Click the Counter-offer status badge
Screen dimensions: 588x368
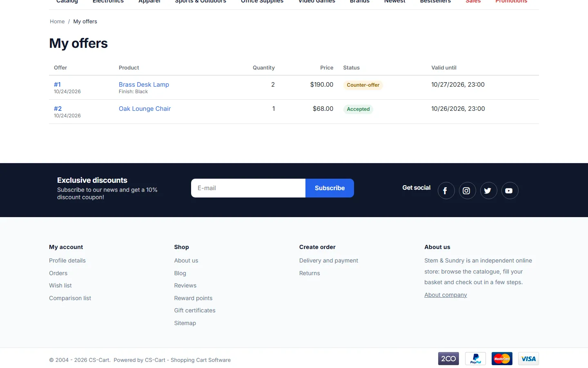coord(363,85)
